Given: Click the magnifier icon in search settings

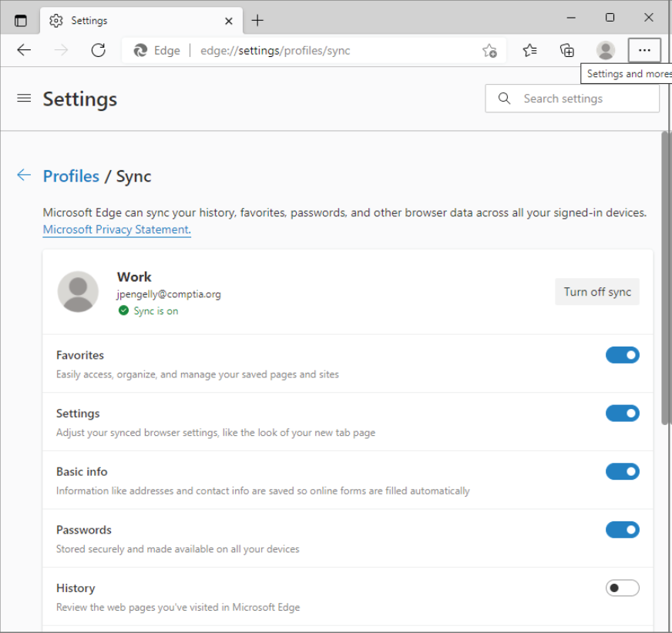Looking at the screenshot, I should click(505, 99).
